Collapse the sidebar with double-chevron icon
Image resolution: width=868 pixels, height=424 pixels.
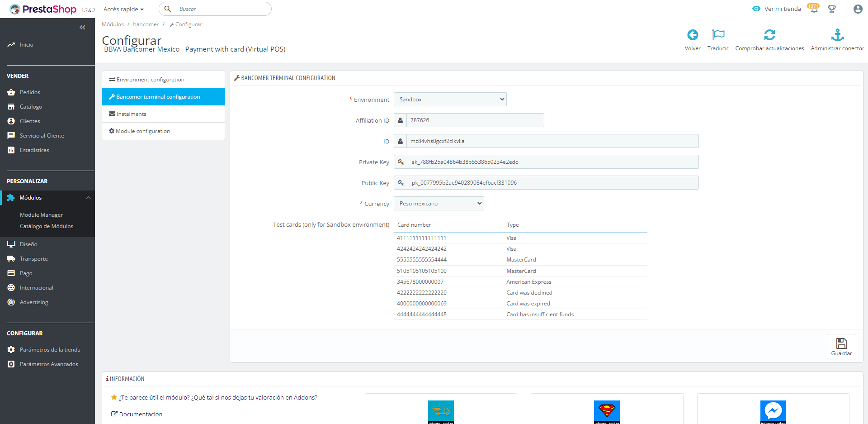[82, 28]
